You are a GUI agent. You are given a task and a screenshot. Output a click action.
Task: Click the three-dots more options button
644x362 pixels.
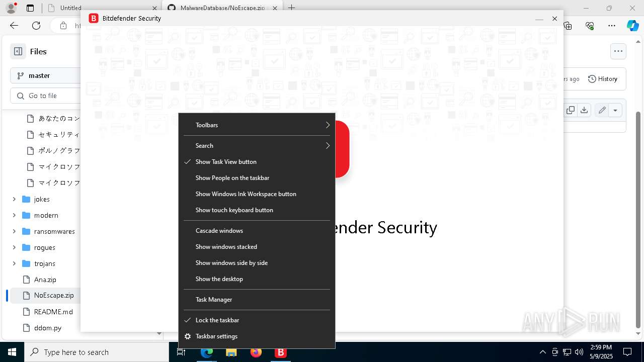coord(618,51)
